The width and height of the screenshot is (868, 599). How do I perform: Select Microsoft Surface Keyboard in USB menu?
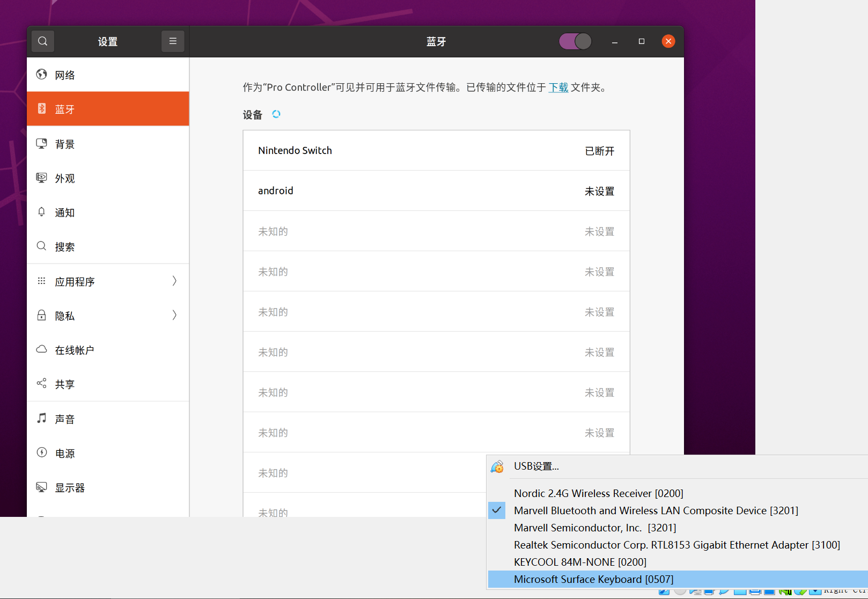pos(593,579)
